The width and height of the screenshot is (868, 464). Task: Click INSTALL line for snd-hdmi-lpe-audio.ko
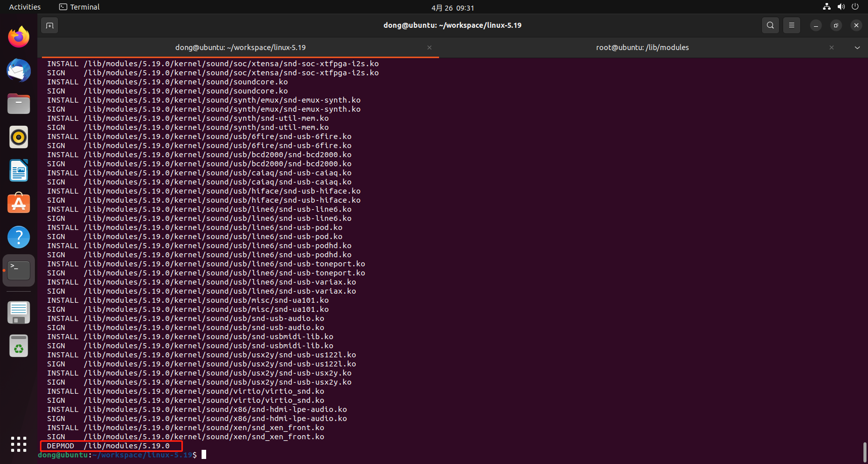197,409
